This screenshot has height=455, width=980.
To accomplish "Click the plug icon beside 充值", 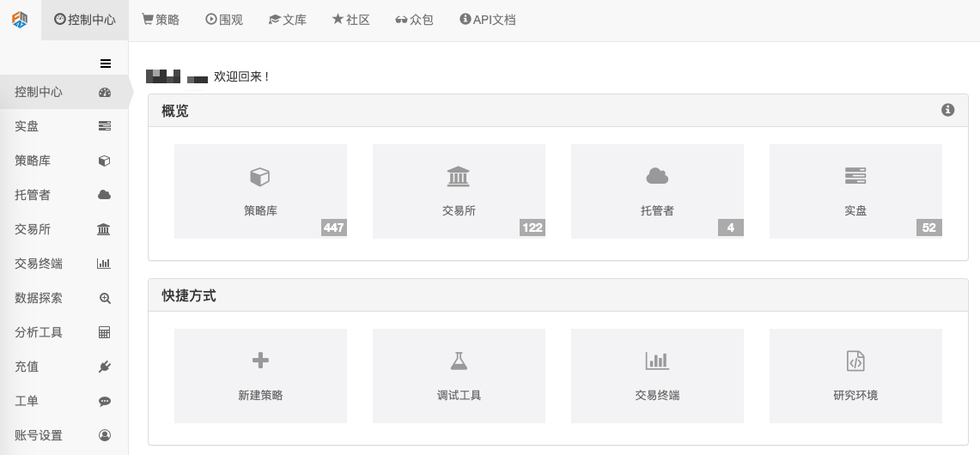I will pos(105,367).
